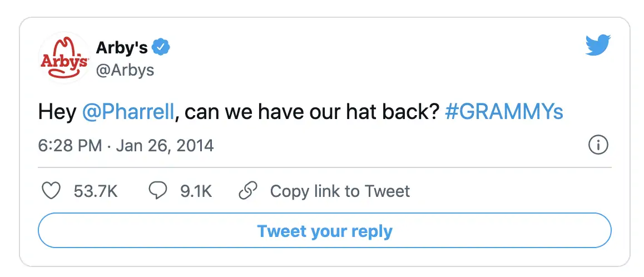Click the word "Hey" in the tweet
This screenshot has width=644, height=277.
57,112
